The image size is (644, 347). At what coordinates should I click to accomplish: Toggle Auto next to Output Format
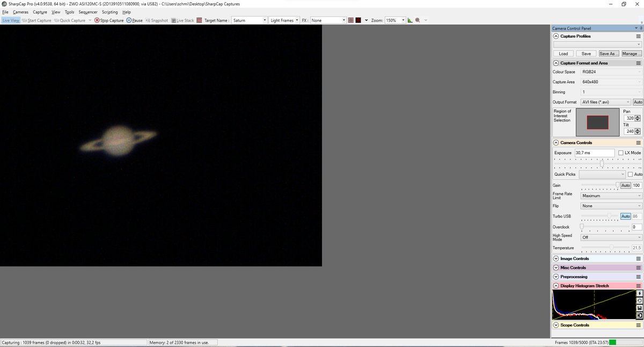click(x=638, y=102)
